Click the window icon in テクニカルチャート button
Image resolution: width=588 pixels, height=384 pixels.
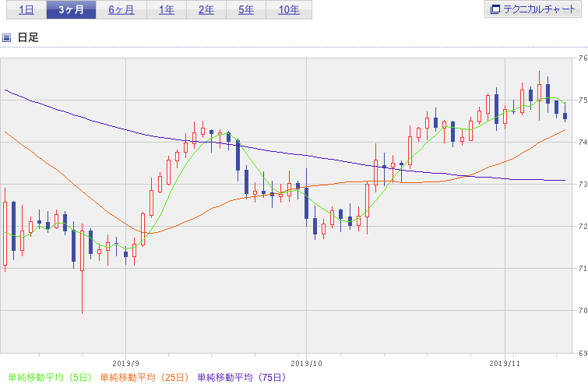pos(495,9)
